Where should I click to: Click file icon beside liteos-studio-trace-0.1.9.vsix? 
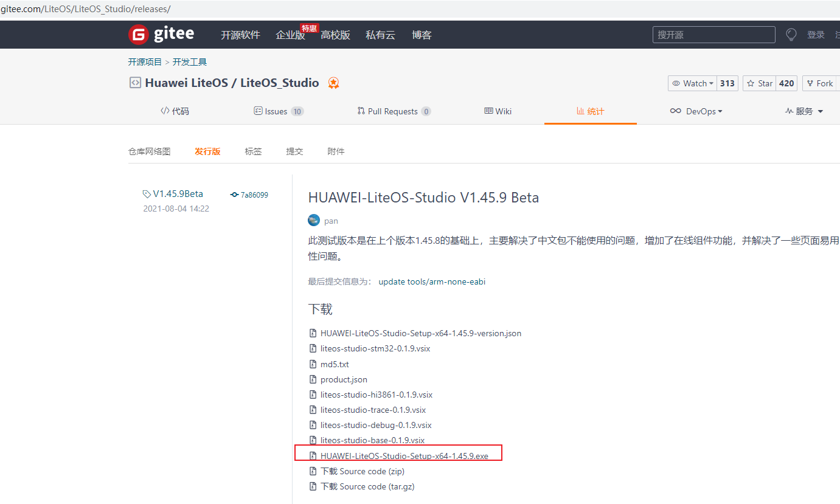pos(313,410)
